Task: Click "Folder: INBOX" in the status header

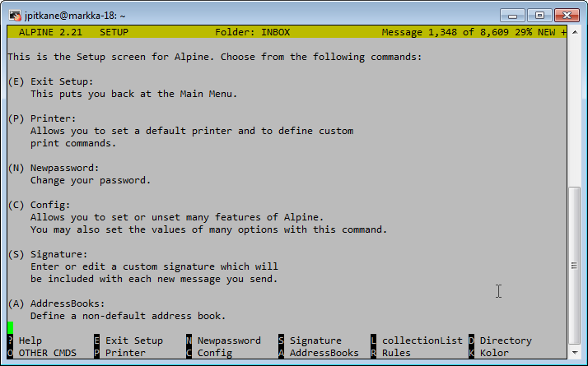Action: pyautogui.click(x=252, y=32)
